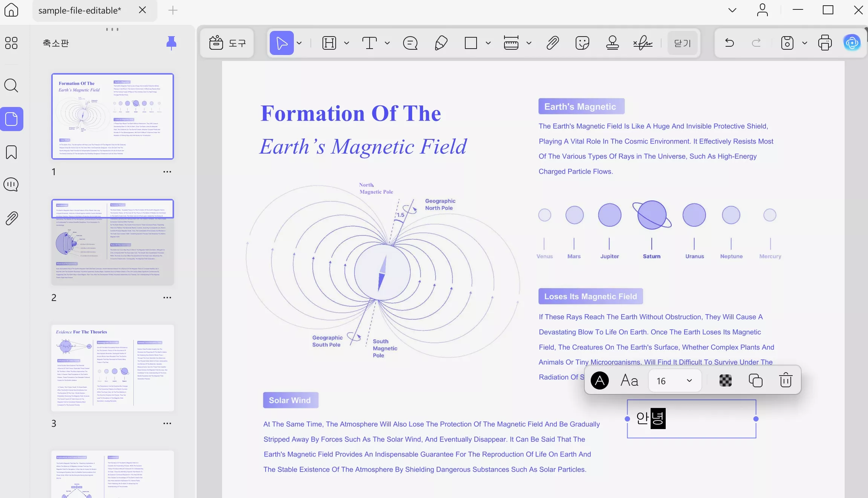Select the text typewriter tool
Image resolution: width=868 pixels, height=498 pixels.
click(370, 43)
